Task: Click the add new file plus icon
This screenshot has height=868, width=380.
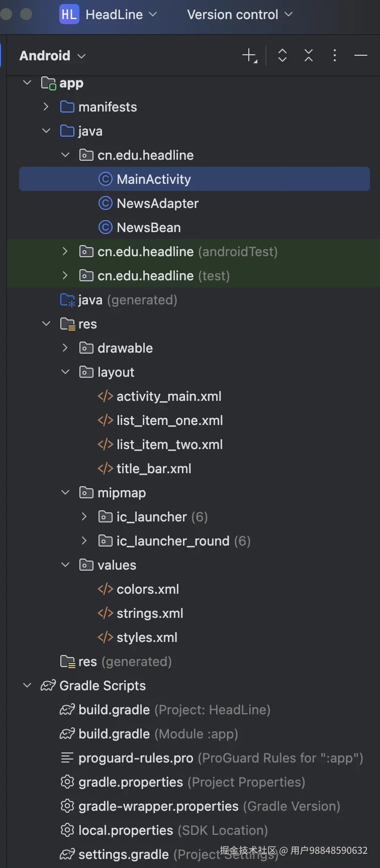Action: click(x=249, y=55)
